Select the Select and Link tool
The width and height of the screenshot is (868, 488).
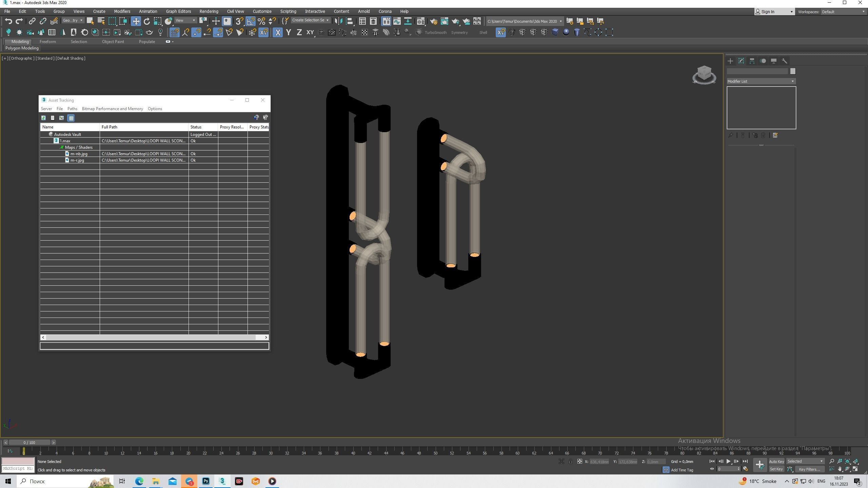[x=32, y=21]
